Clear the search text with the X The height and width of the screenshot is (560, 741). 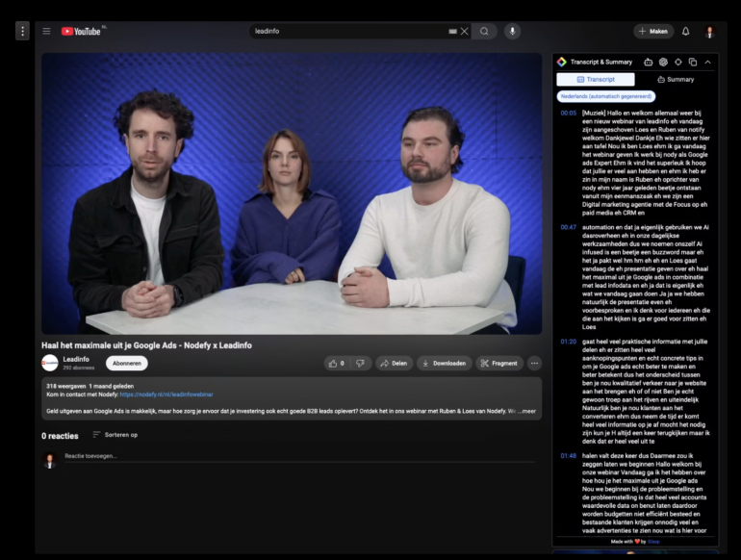[x=465, y=31]
